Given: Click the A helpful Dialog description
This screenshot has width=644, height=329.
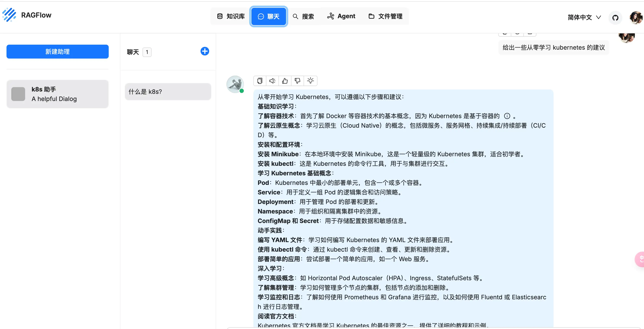Looking at the screenshot, I should pos(54,99).
